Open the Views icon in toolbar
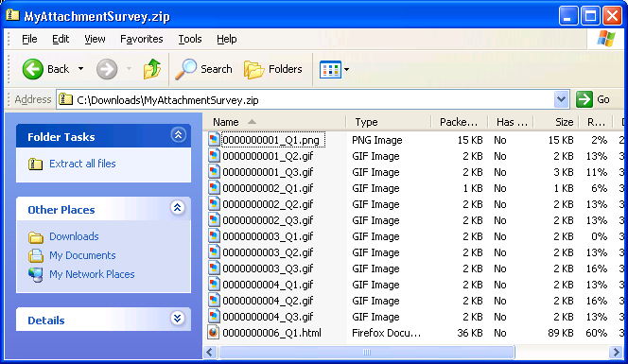This screenshot has width=628, height=364. pyautogui.click(x=330, y=69)
